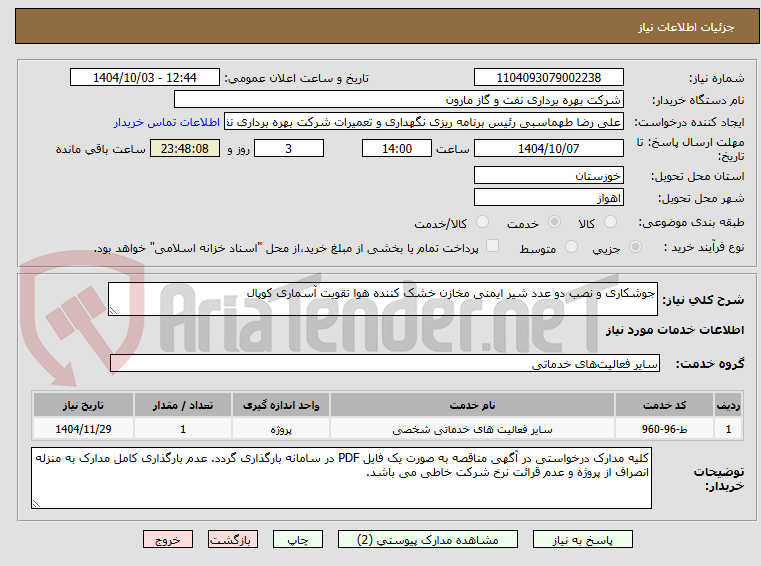Click the گروه خدمت service group field

click(385, 363)
